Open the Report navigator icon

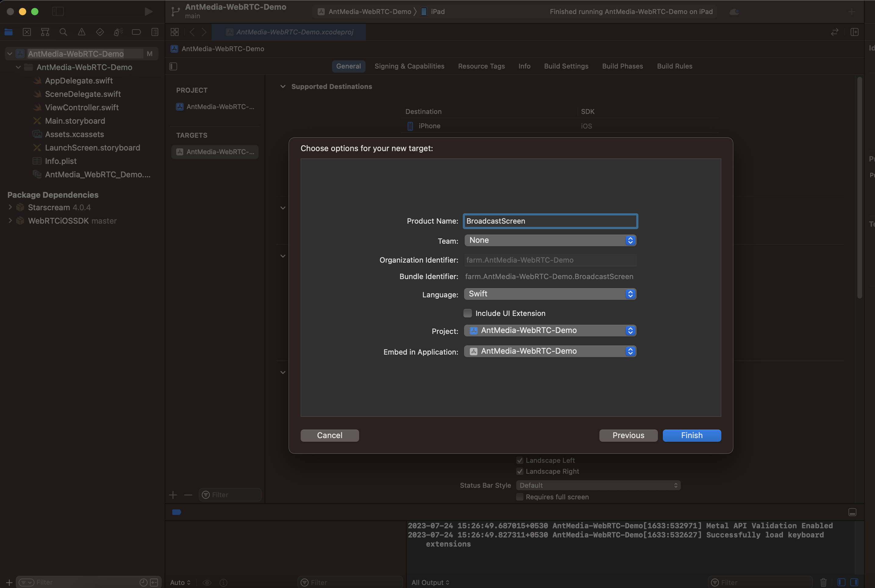(155, 32)
